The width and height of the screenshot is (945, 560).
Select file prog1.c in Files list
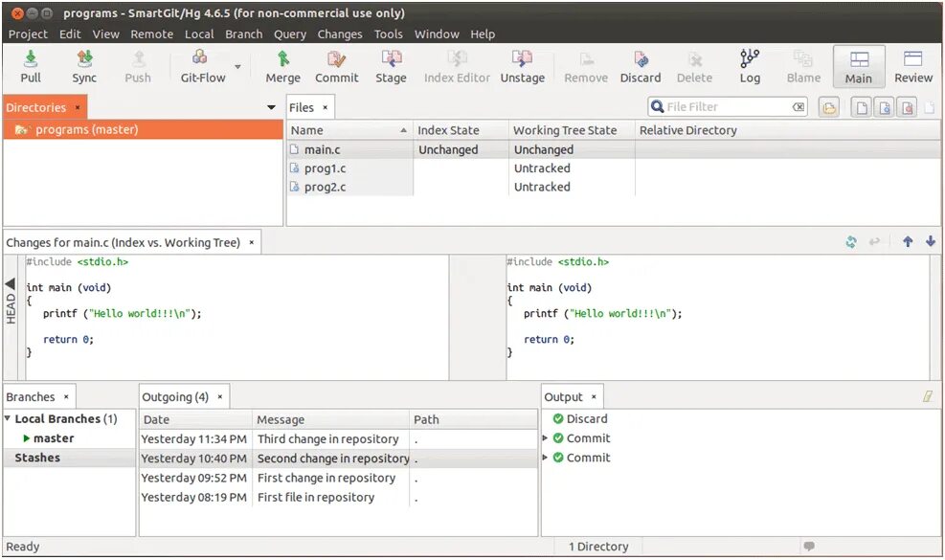325,168
